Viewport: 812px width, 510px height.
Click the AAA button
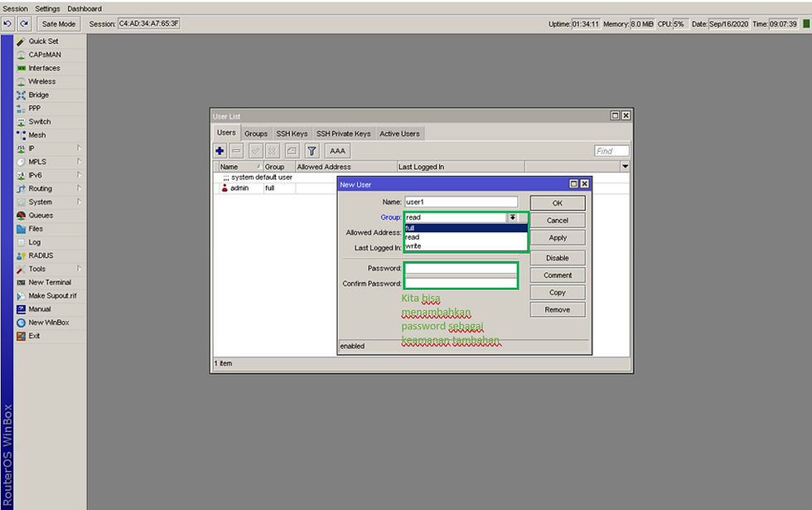click(x=338, y=151)
